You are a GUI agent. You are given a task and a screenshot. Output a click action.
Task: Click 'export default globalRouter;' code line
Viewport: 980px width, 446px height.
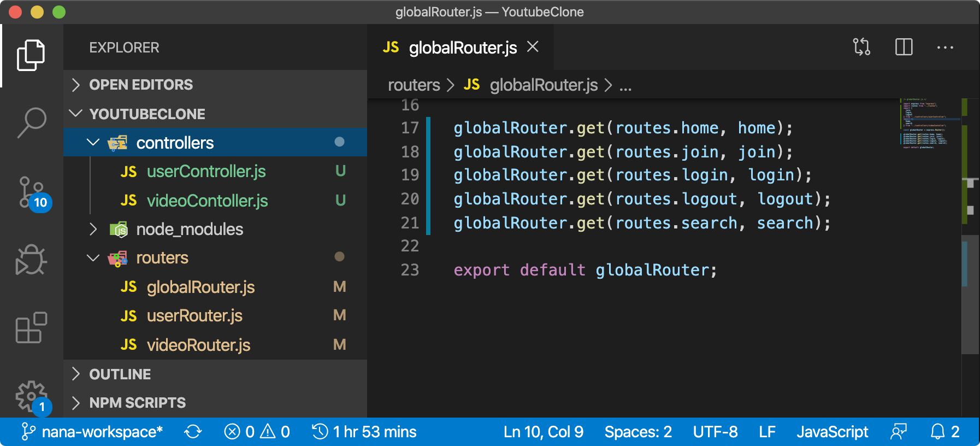[x=585, y=270]
